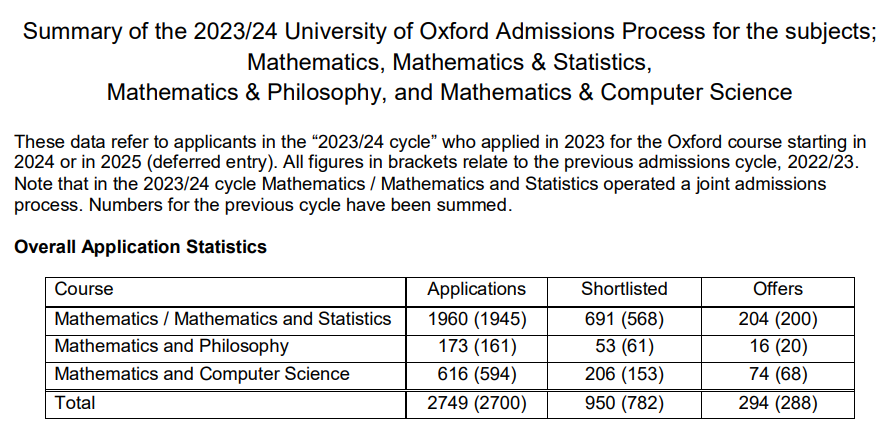Click the '204 (200)' offers cell
This screenshot has height=431, width=894.
click(778, 319)
